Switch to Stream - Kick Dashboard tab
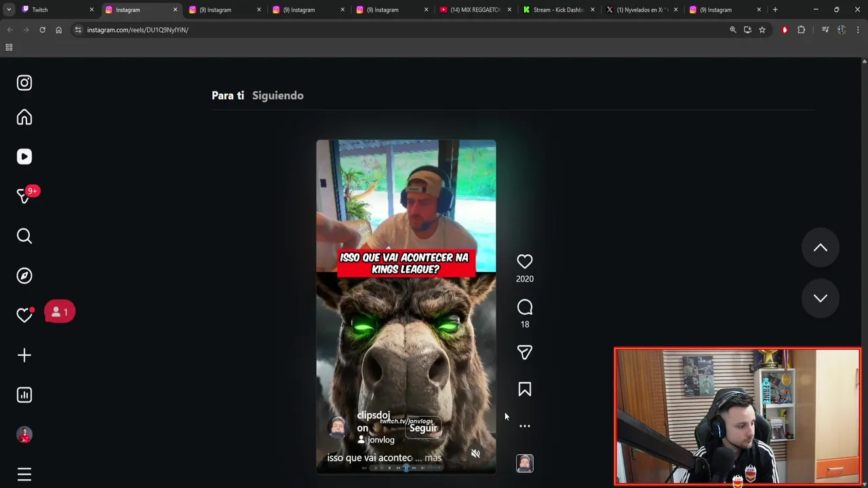This screenshot has width=868, height=488. coord(557,9)
